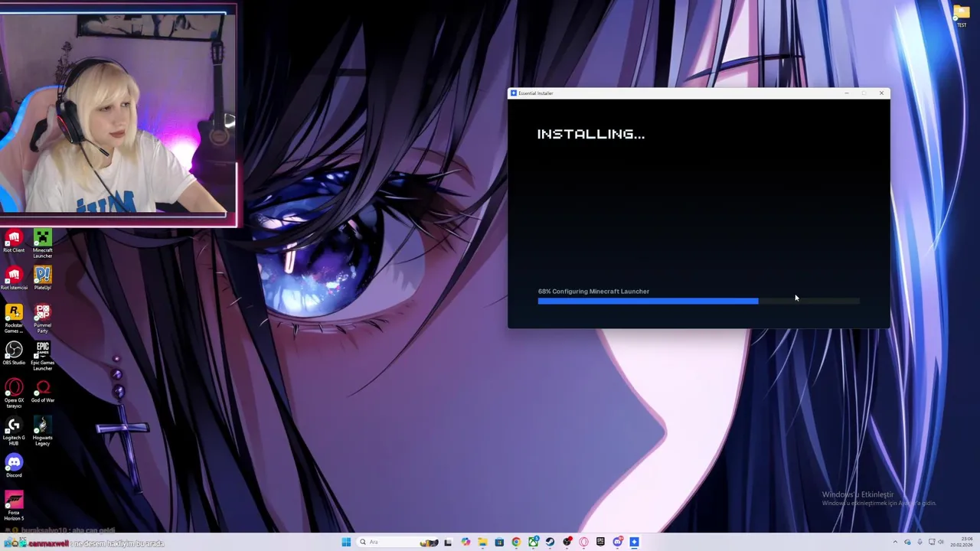Viewport: 980px width, 551px height.
Task: Open the Riot Client desktop shortcut
Action: coord(14,241)
